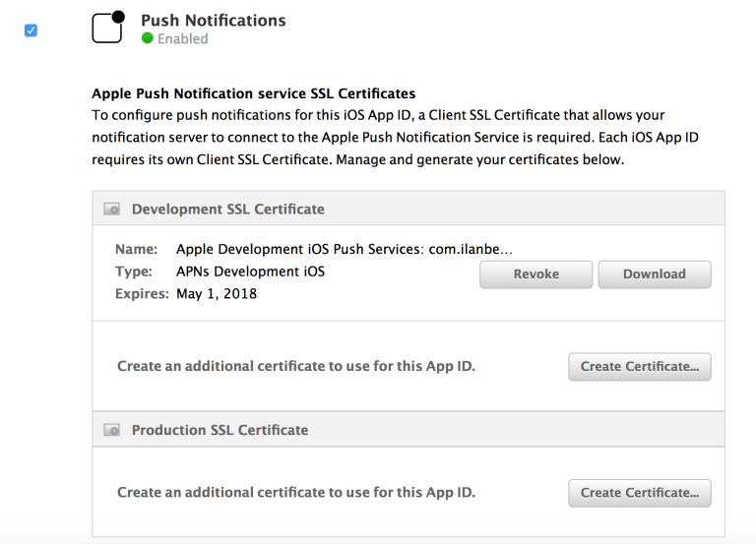
Task: Click the description paragraph about Client SSL Certificate
Action: 394,137
